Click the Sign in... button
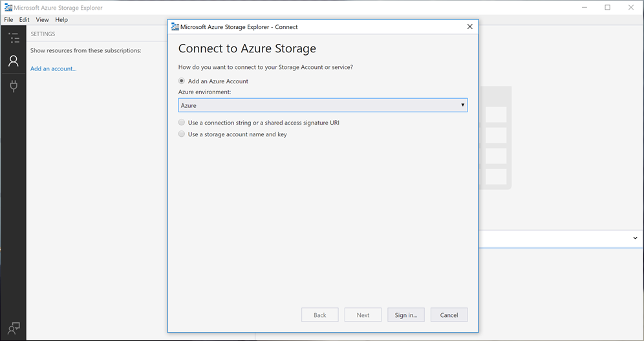 click(405, 315)
